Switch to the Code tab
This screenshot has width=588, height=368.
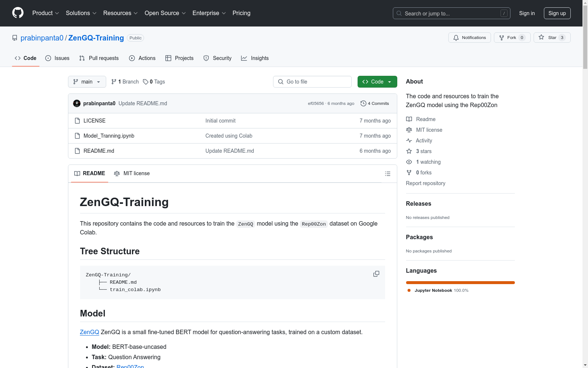(x=26, y=58)
